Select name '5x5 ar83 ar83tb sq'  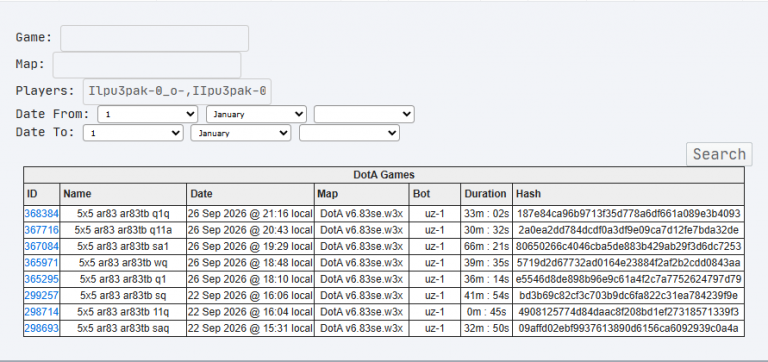(123, 295)
